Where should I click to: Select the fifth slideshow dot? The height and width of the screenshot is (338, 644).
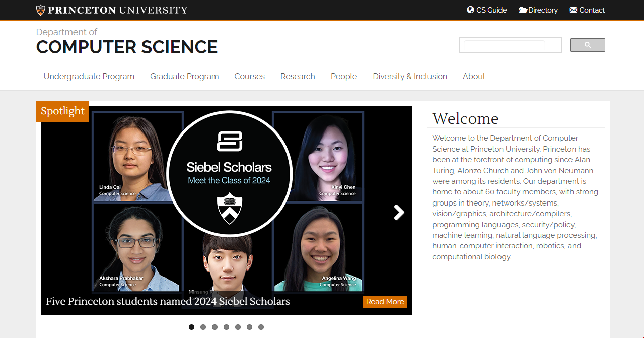238,327
